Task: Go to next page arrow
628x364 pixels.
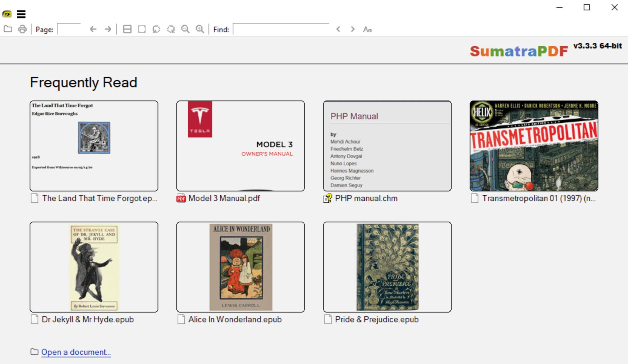Action: 108,29
